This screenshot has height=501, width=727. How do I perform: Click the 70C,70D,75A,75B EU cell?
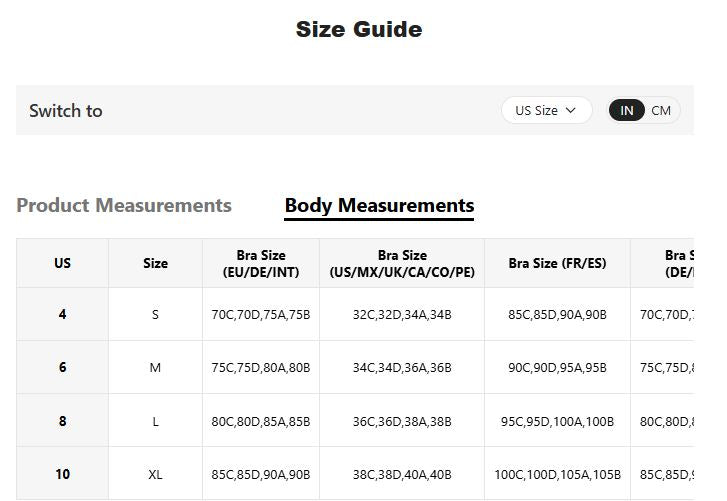click(x=261, y=315)
